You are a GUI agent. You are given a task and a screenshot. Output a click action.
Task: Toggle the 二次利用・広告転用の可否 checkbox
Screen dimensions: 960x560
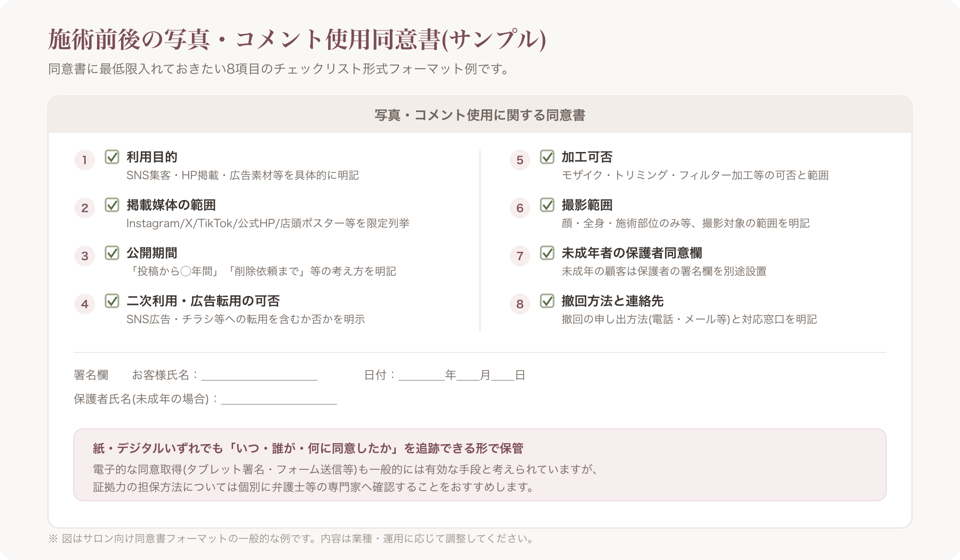(x=112, y=301)
